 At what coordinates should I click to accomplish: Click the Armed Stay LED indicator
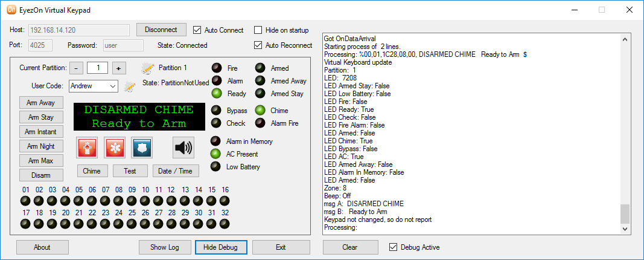pyautogui.click(x=260, y=94)
